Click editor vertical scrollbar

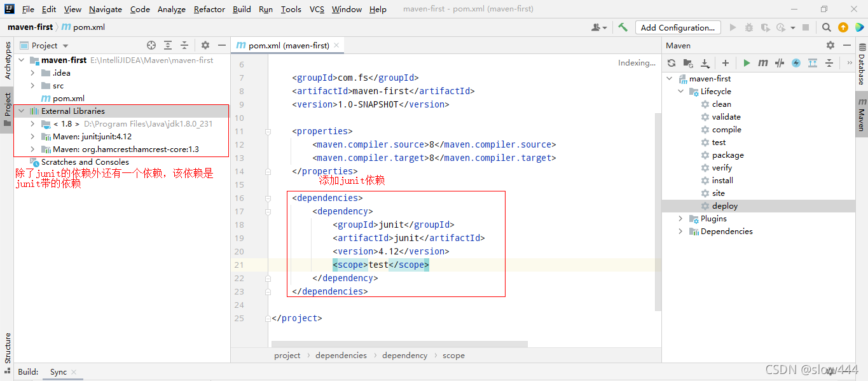coord(658,212)
